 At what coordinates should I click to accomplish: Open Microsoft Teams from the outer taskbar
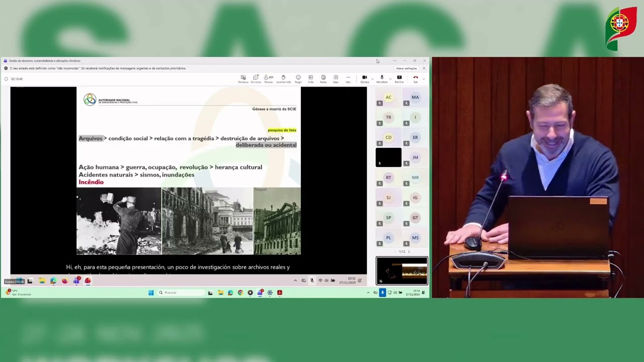pyautogui.click(x=260, y=293)
